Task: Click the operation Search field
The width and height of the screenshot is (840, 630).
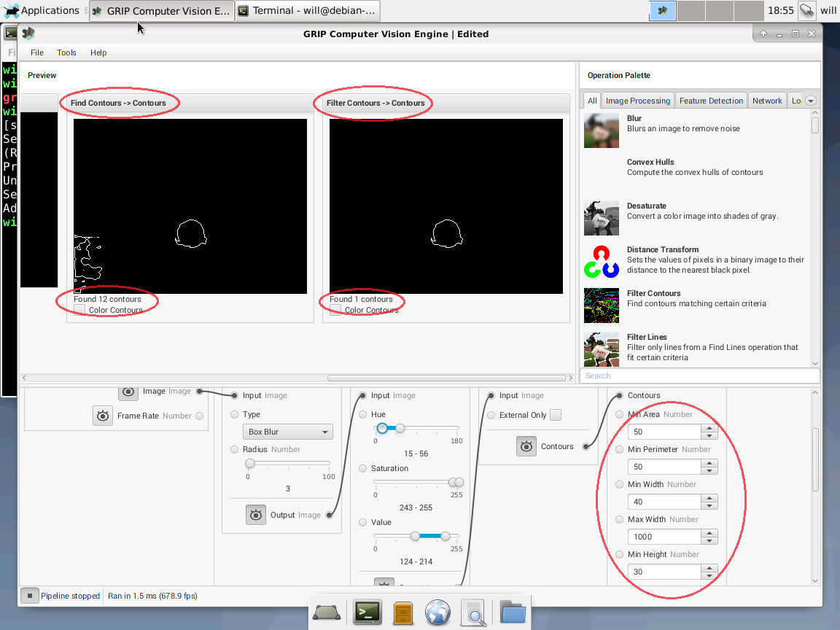Action: click(700, 376)
